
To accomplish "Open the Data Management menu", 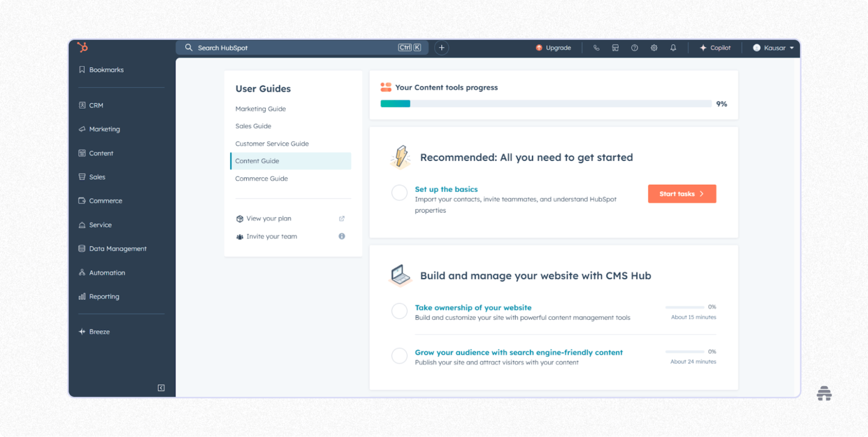I will [118, 249].
